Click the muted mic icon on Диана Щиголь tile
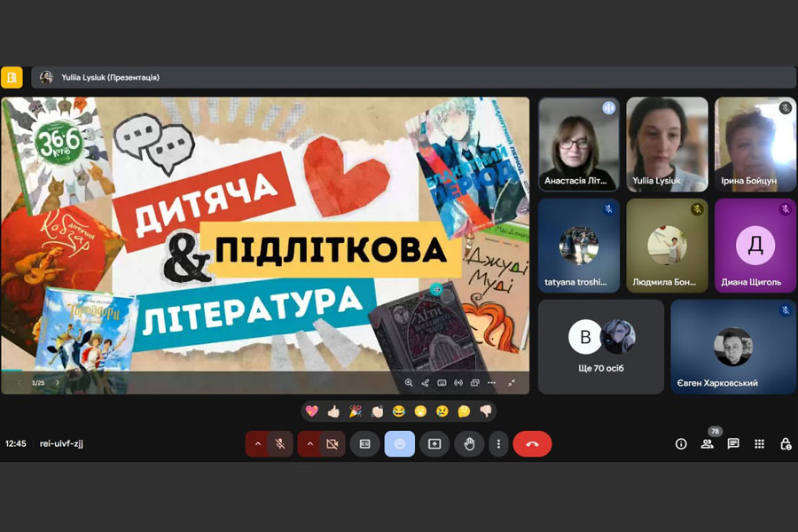 click(x=786, y=208)
